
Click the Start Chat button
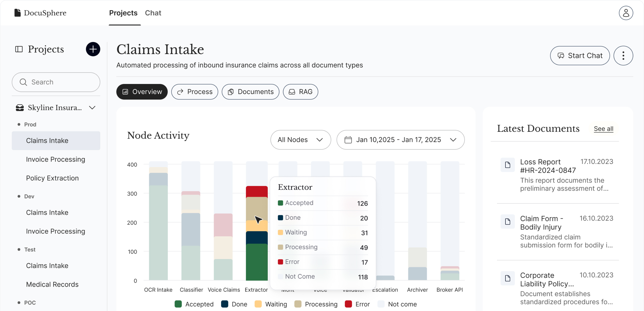pyautogui.click(x=580, y=56)
